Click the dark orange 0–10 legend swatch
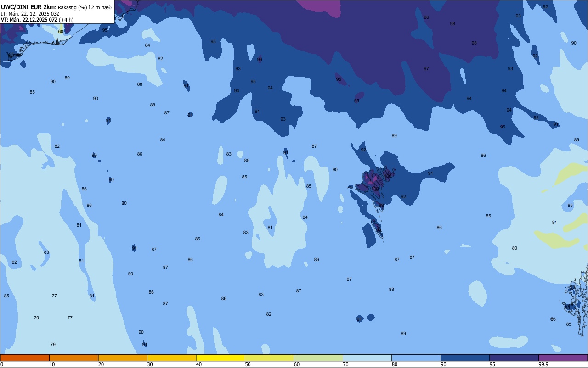 (25, 357)
